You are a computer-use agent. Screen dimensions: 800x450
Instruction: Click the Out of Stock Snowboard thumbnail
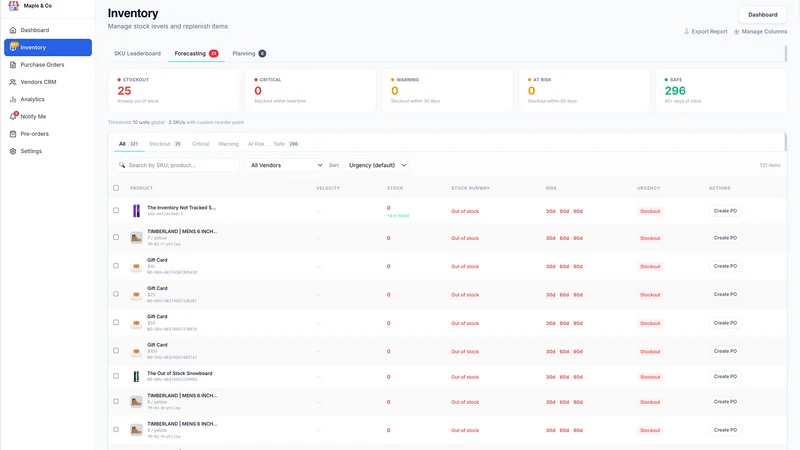coord(136,377)
